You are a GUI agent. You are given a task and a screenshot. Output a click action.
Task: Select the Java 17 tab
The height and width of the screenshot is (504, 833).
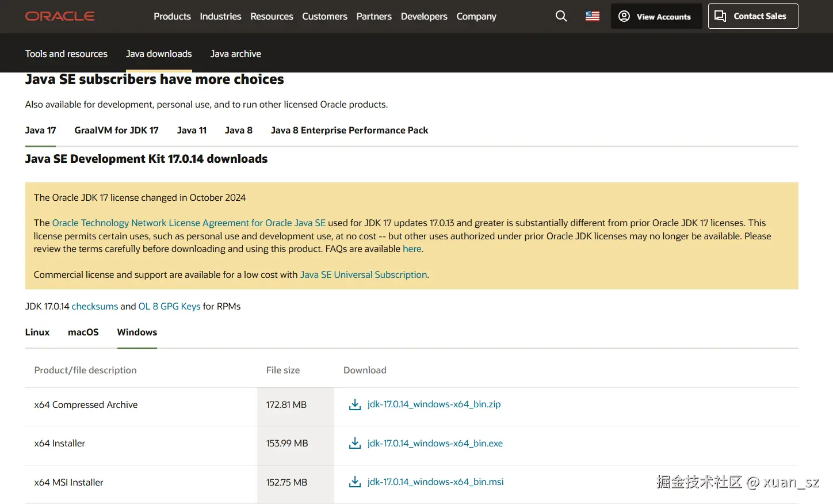tap(40, 130)
